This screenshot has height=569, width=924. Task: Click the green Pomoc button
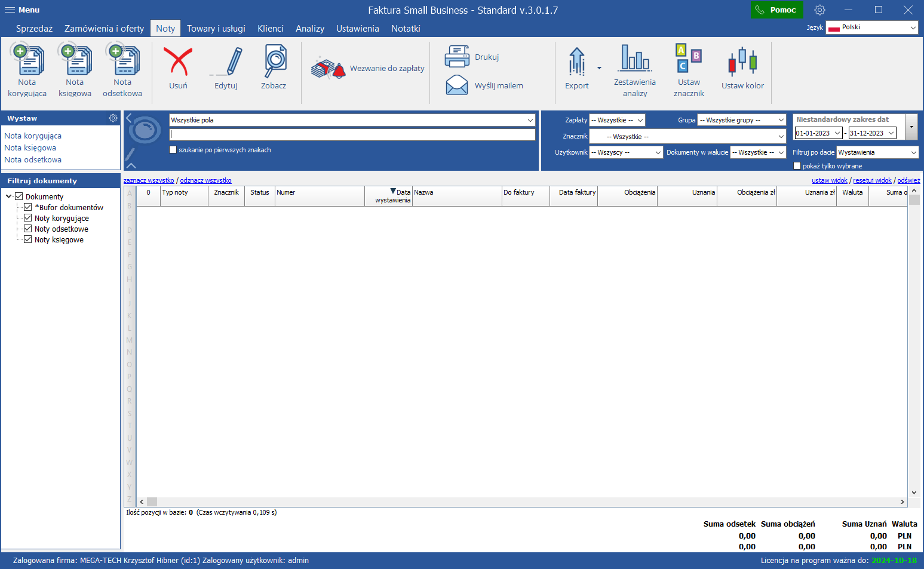click(x=777, y=10)
